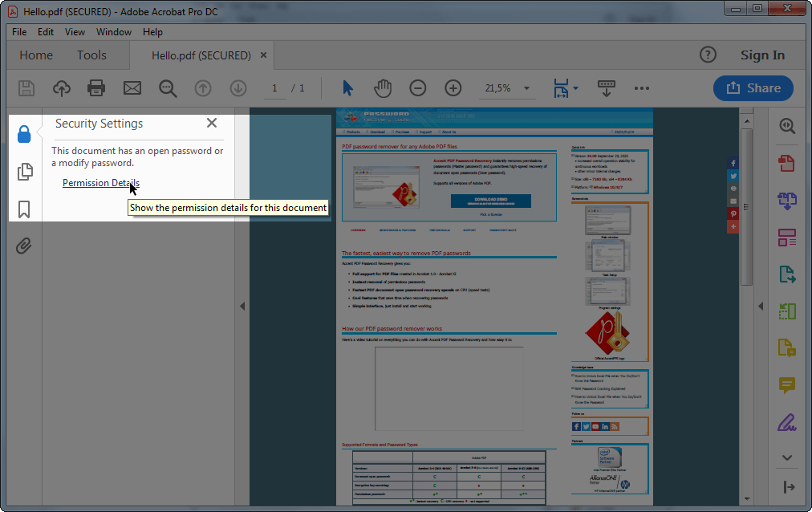The height and width of the screenshot is (512, 812).
Task: Click the Security Settings lock icon
Action: pyautogui.click(x=24, y=134)
